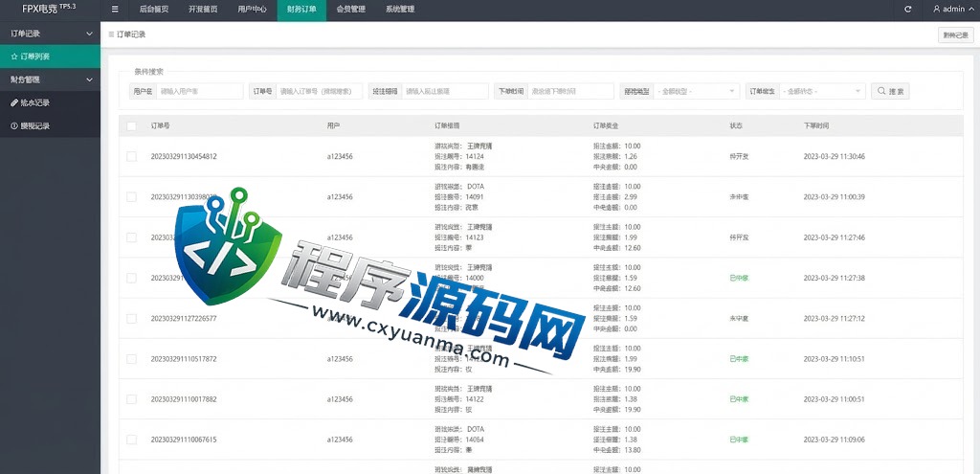Click order number 202303291127226577

coord(184,318)
